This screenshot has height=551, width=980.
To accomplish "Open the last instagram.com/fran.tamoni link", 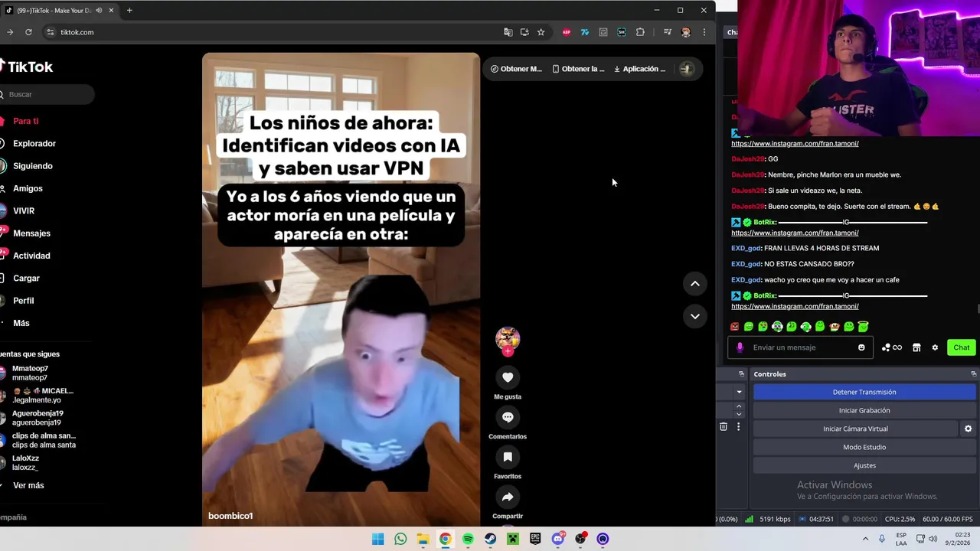I will pos(795,306).
